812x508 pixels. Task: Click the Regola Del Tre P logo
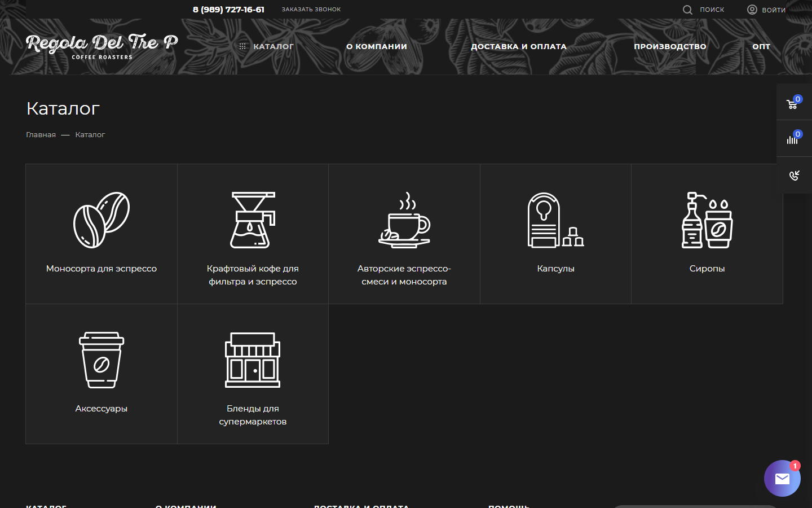pos(102,46)
